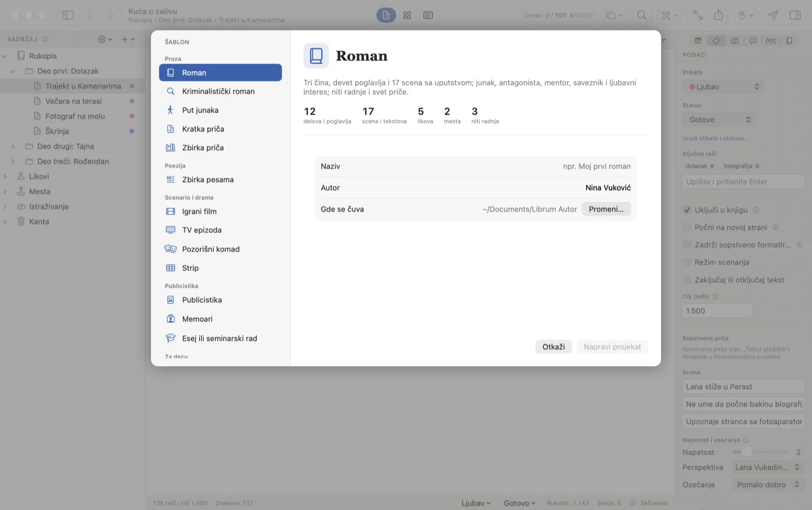Open the Status 'Gotovo' dropdown in inspector
The image size is (812, 510).
pos(719,120)
